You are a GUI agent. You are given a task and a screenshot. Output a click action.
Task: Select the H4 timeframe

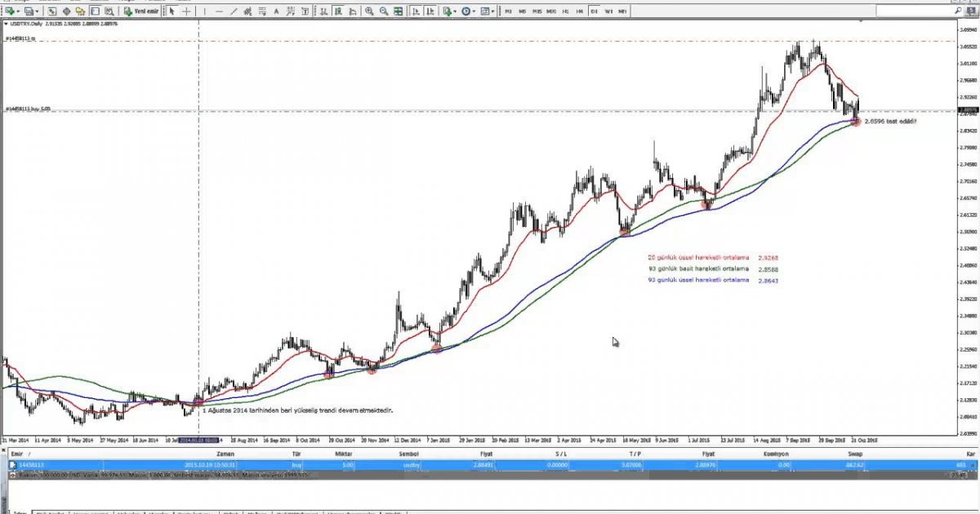(x=580, y=11)
